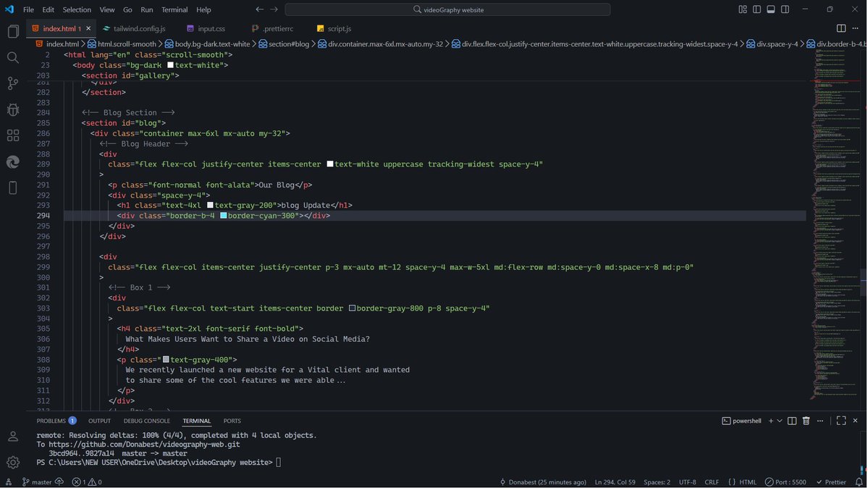Open the Extensions view
Viewport: 868px width, 488px height.
(x=12, y=135)
